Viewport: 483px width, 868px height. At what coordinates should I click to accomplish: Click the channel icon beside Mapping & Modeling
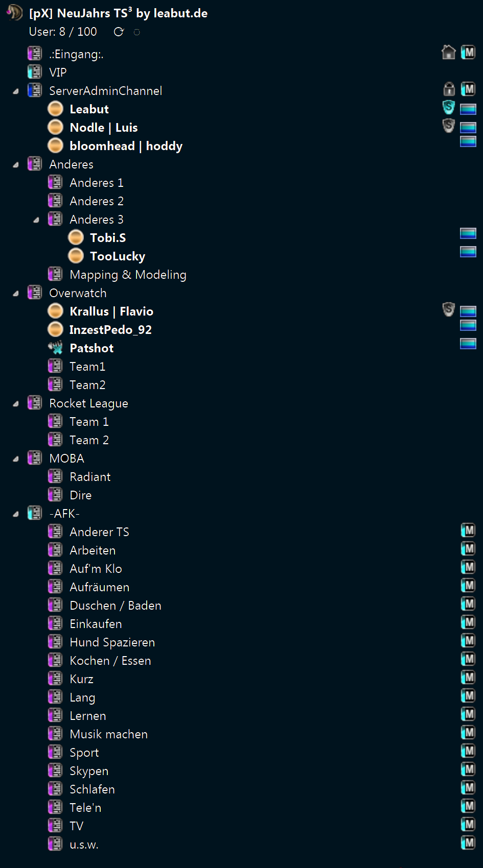55,274
